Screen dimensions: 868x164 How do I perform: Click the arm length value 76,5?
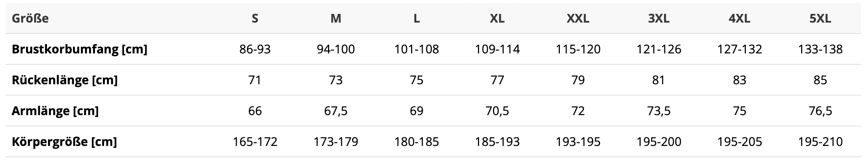tap(820, 111)
